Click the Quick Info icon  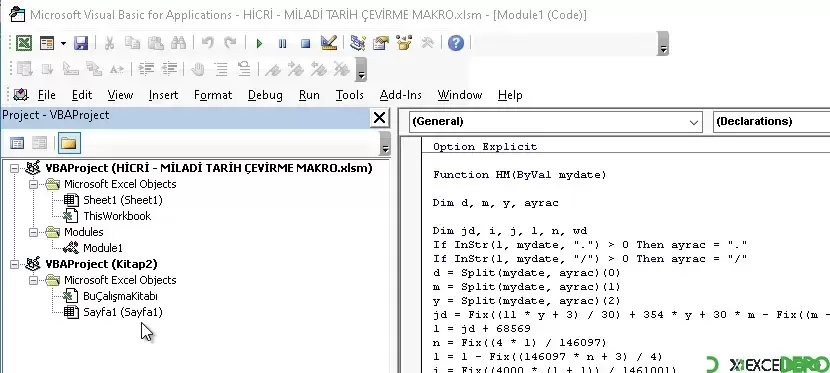(70, 69)
